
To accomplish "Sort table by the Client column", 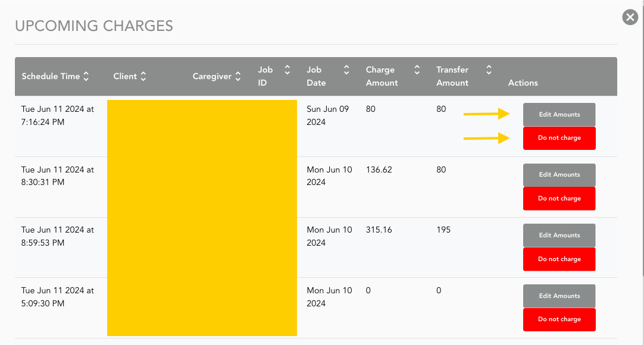I will point(145,76).
